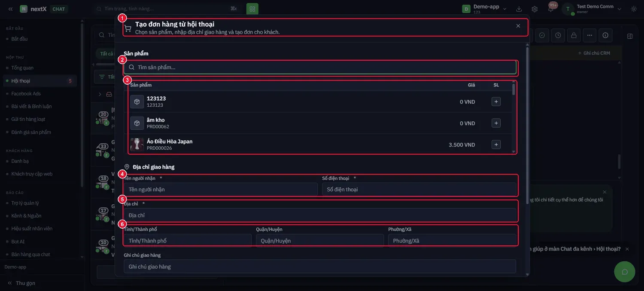Collapse sidebar using double-chevron beside nextX logo
The height and width of the screenshot is (291, 644).
10,9
